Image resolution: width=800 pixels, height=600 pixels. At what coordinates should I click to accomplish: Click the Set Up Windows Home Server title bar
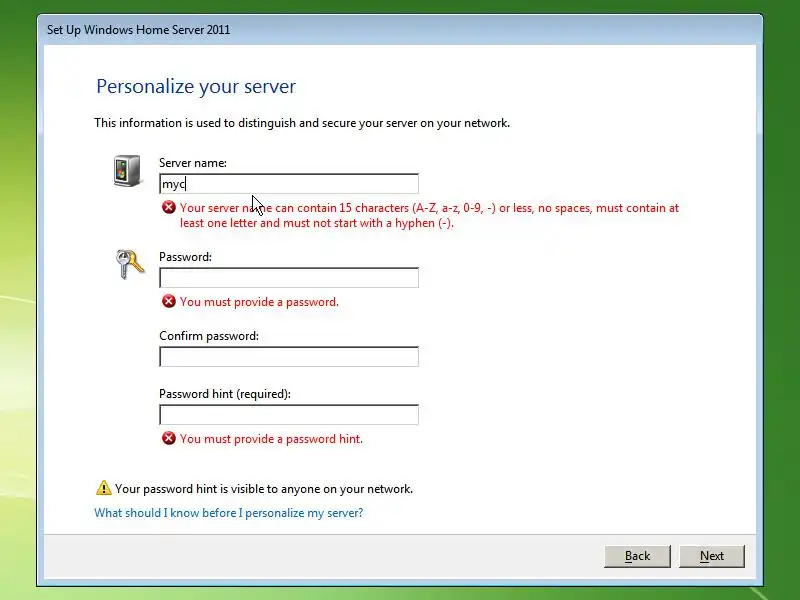(x=400, y=30)
